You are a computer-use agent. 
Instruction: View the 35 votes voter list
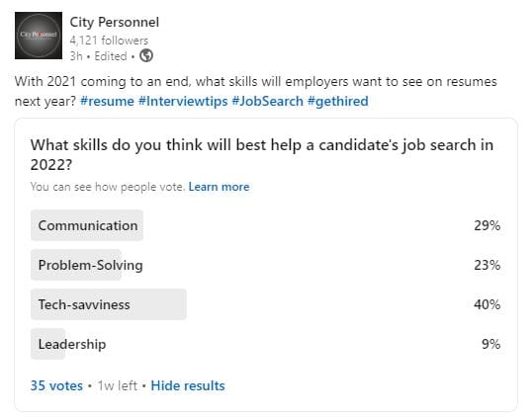56,385
